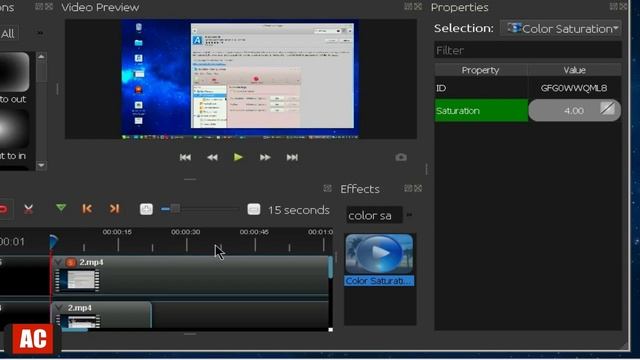Close the timeline panel with its X icon

(327, 188)
